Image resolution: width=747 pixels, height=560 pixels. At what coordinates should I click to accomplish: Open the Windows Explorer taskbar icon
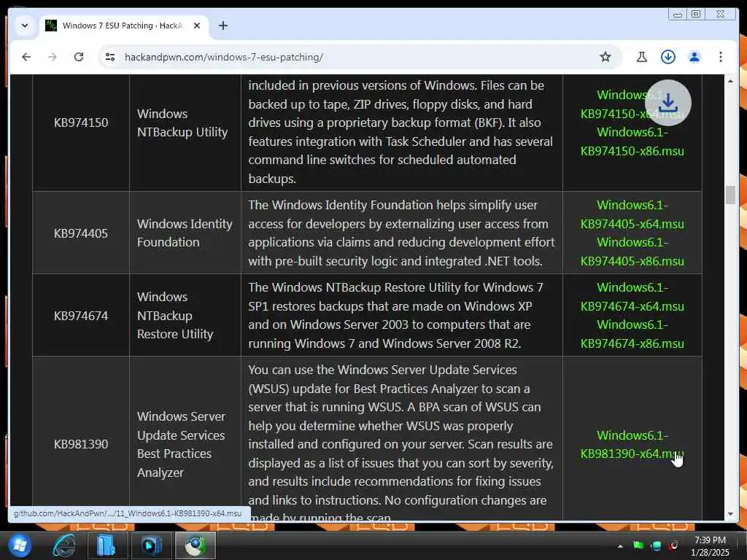click(107, 545)
